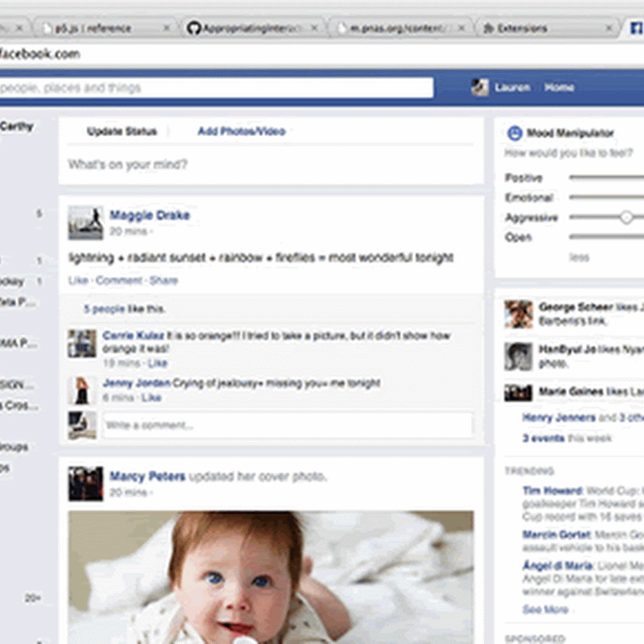Open HanByul Jo's name in ticker
The height and width of the screenshot is (644, 644).
pyautogui.click(x=567, y=349)
